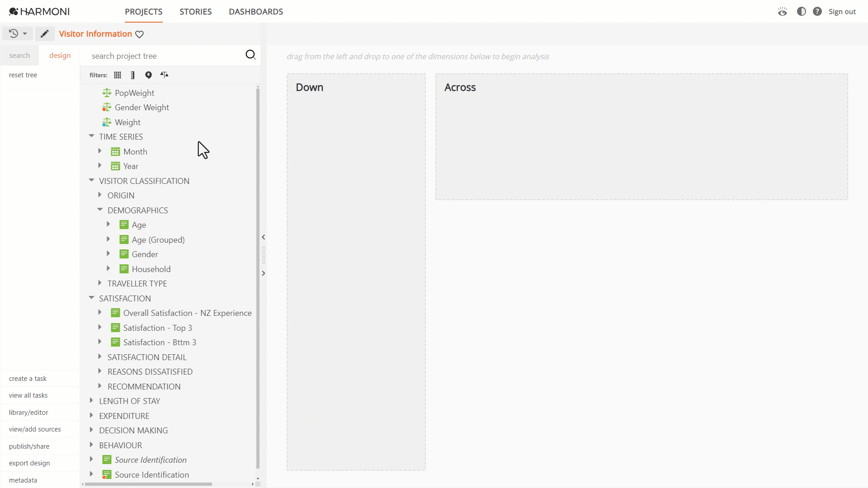Select BEHAVIOUR in tree
This screenshot has height=488, width=868.
[120, 446]
